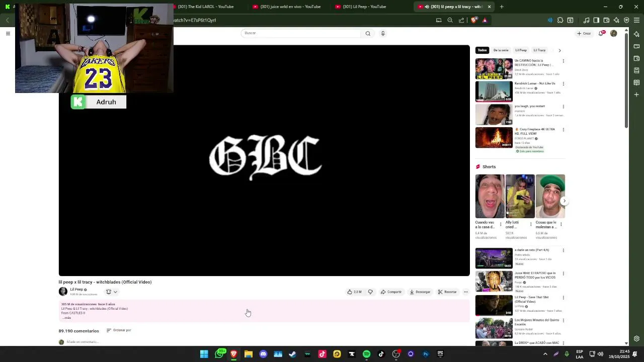This screenshot has height=362, width=644.
Task: Open options for Cozy Fireplace 4K video
Action: tap(563, 130)
